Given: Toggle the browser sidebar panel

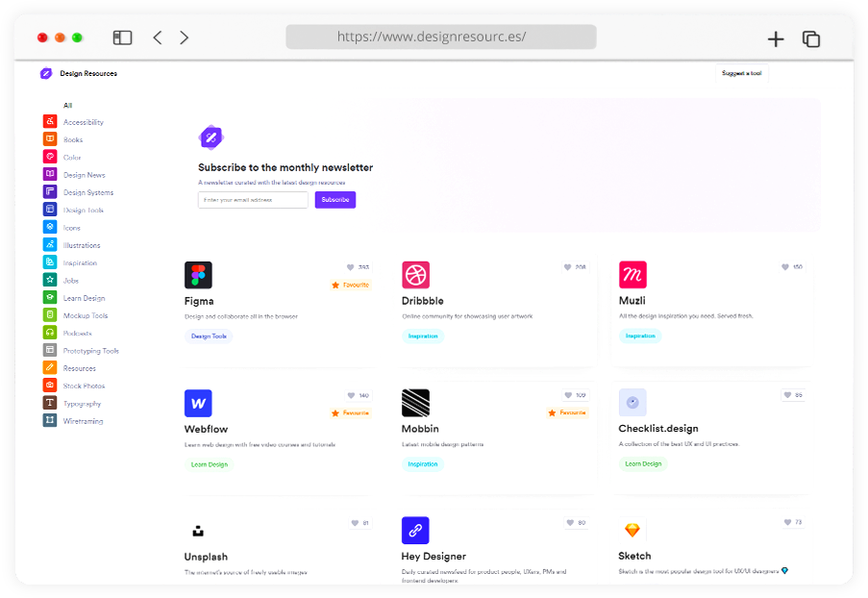Looking at the screenshot, I should (x=122, y=37).
